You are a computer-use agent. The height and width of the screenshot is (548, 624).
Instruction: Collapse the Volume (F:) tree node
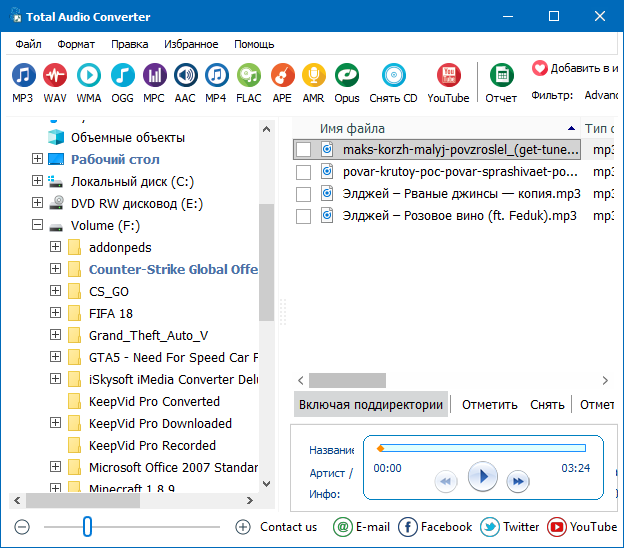(x=38, y=225)
